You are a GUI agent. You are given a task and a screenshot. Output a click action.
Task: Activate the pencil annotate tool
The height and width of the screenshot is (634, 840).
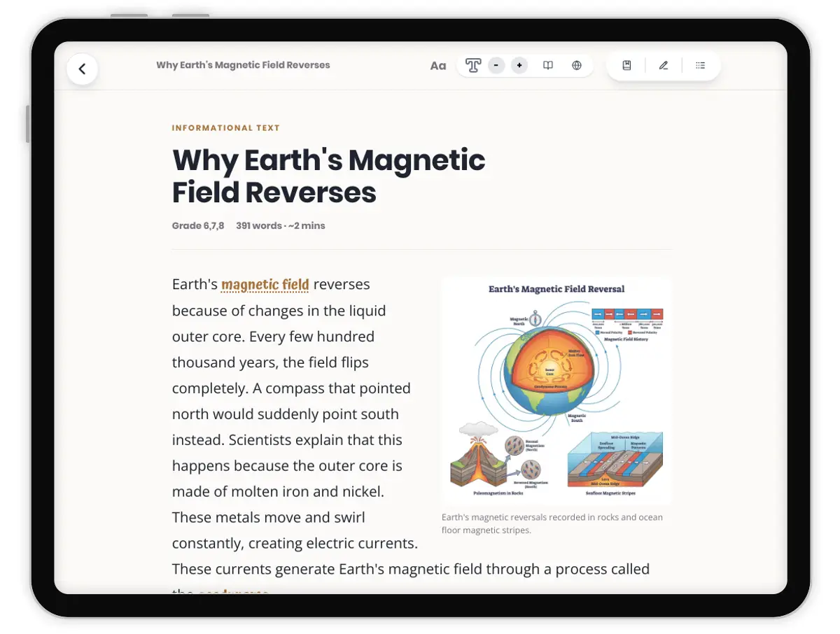664,66
